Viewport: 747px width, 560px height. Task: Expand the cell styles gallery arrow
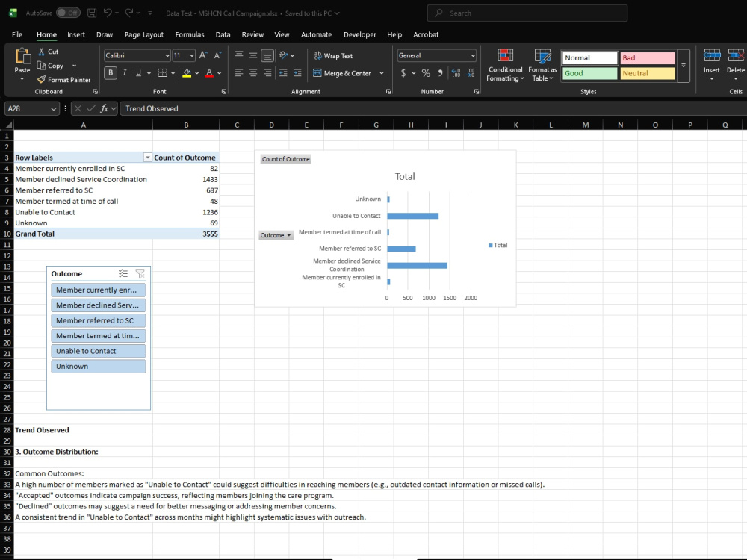[684, 66]
